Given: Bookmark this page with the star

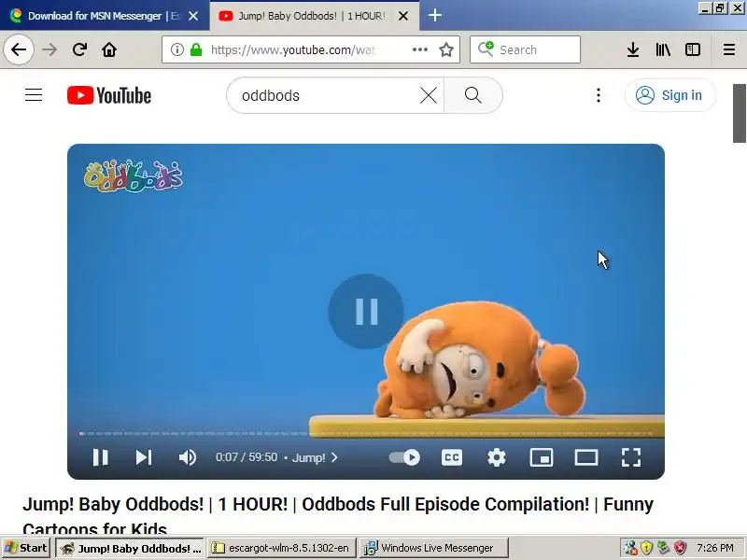Looking at the screenshot, I should (446, 49).
